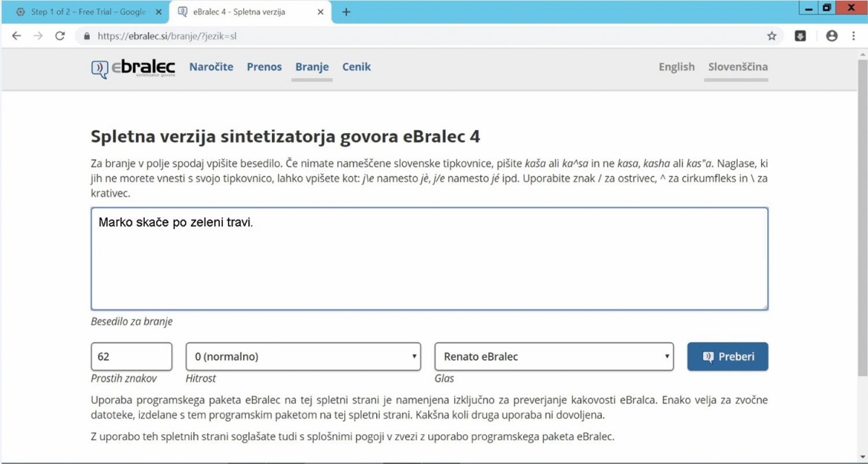Open the Chrome three-dot menu
Screen dimensions: 868x464
tap(854, 35)
